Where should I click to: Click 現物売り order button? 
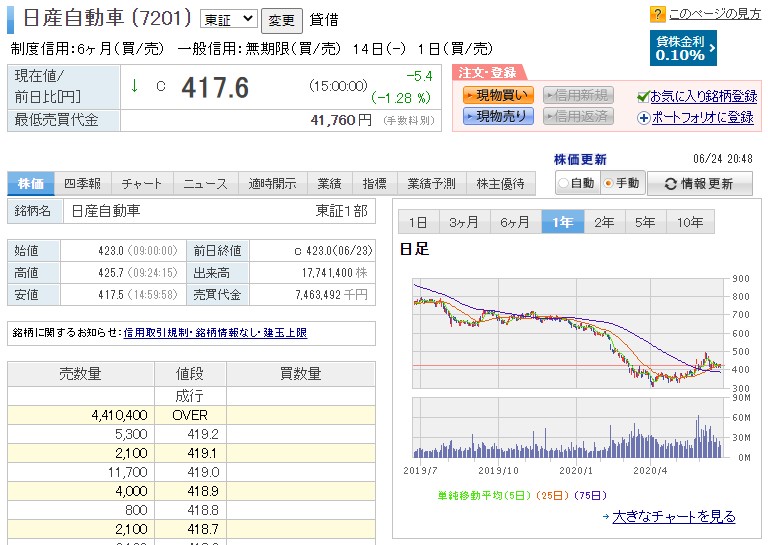498,116
